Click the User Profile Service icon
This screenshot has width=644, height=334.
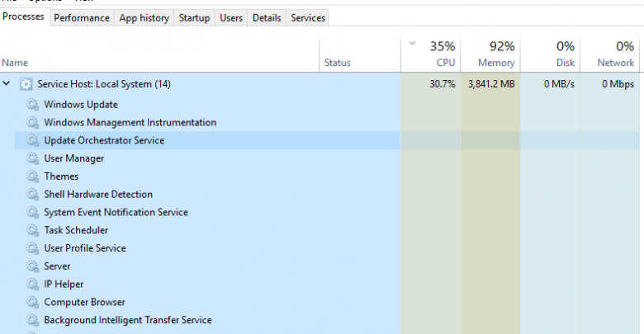pyautogui.click(x=33, y=248)
